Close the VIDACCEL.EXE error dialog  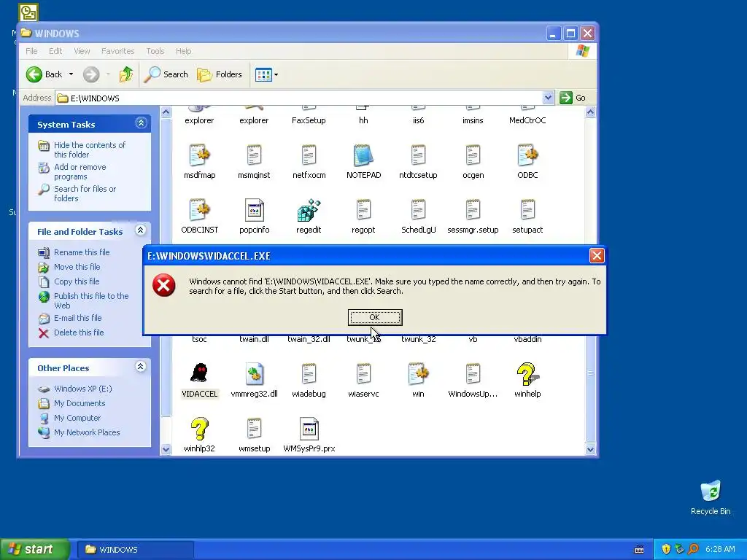(597, 256)
